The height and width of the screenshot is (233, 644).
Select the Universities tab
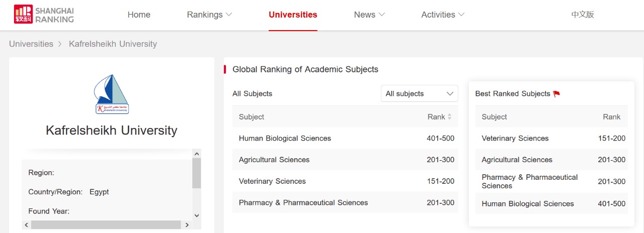pyautogui.click(x=293, y=15)
